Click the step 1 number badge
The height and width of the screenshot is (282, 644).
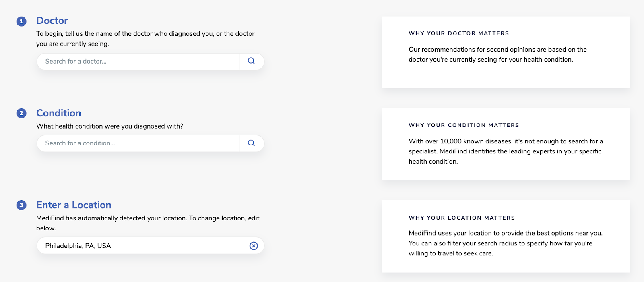pos(21,21)
